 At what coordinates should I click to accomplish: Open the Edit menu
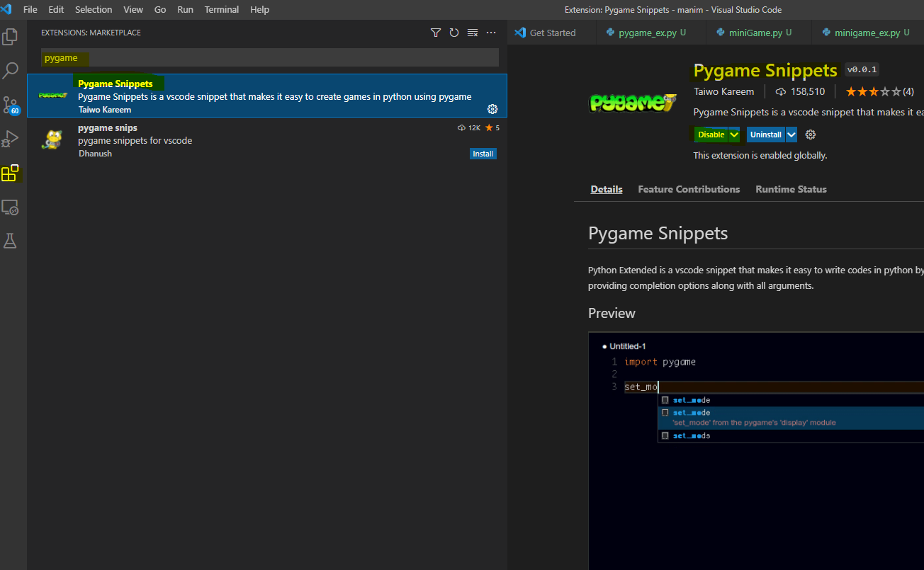click(56, 9)
